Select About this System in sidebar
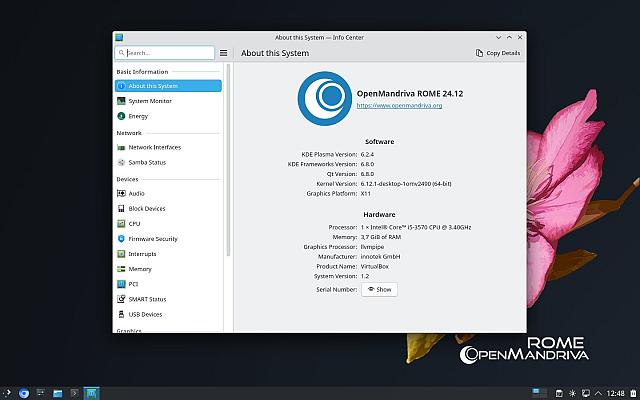Screen dimensions: 640x400 click(168, 86)
